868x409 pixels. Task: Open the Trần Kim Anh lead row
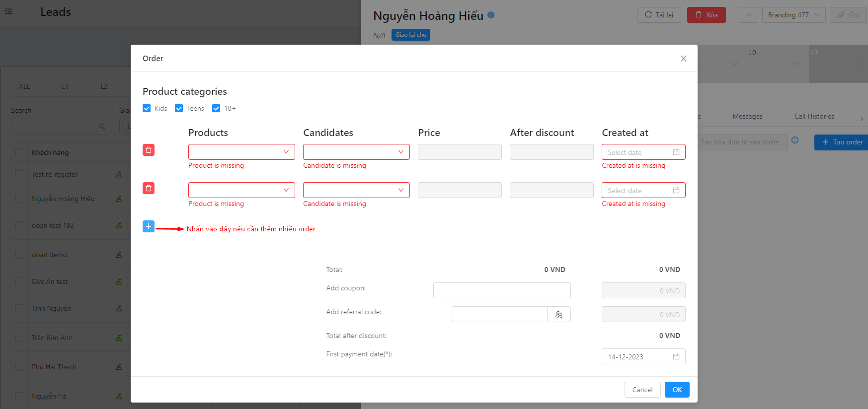[x=52, y=338]
